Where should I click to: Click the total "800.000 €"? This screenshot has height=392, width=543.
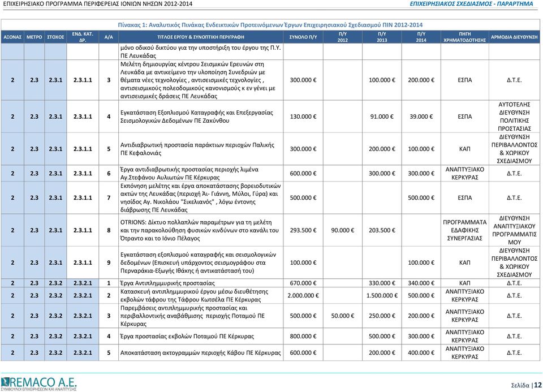(303, 336)
